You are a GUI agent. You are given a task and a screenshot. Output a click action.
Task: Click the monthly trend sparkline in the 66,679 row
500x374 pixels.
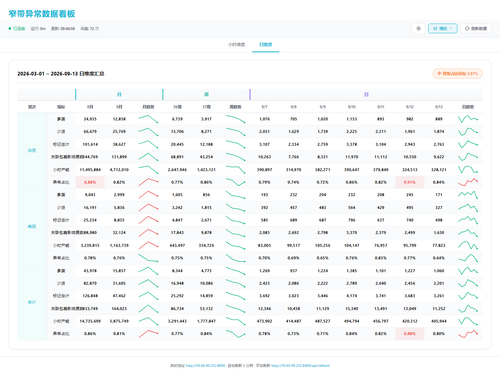click(148, 132)
